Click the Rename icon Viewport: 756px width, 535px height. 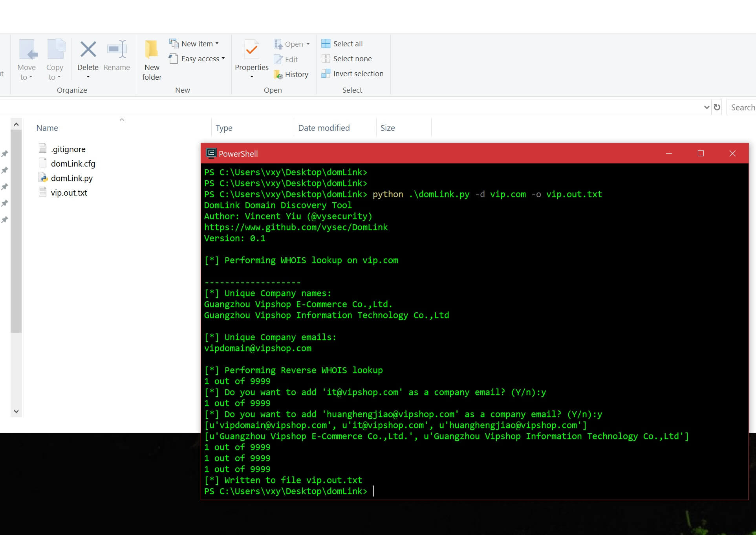[117, 49]
